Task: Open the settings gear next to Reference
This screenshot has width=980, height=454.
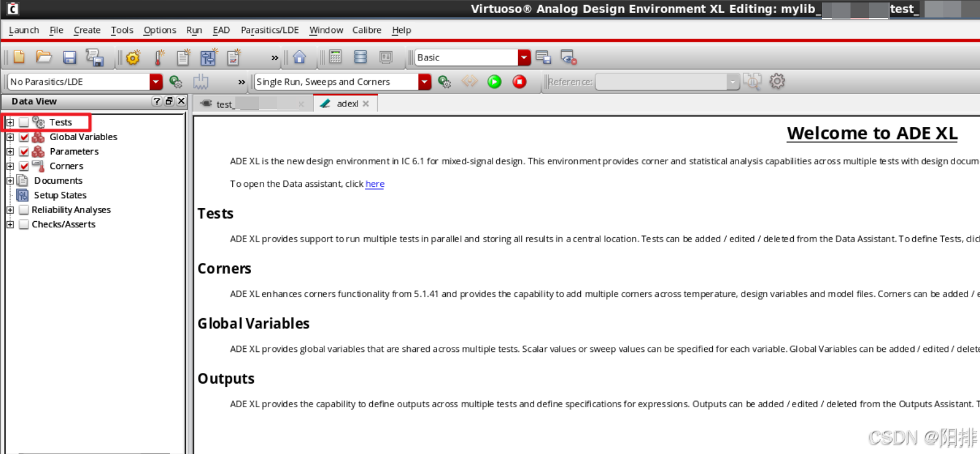Action: (x=777, y=81)
